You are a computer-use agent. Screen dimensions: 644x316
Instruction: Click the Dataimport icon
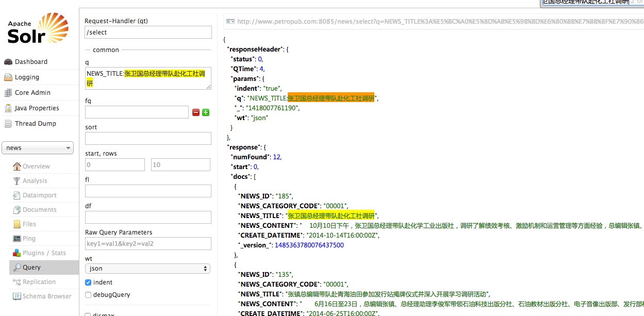pyautogui.click(x=17, y=195)
